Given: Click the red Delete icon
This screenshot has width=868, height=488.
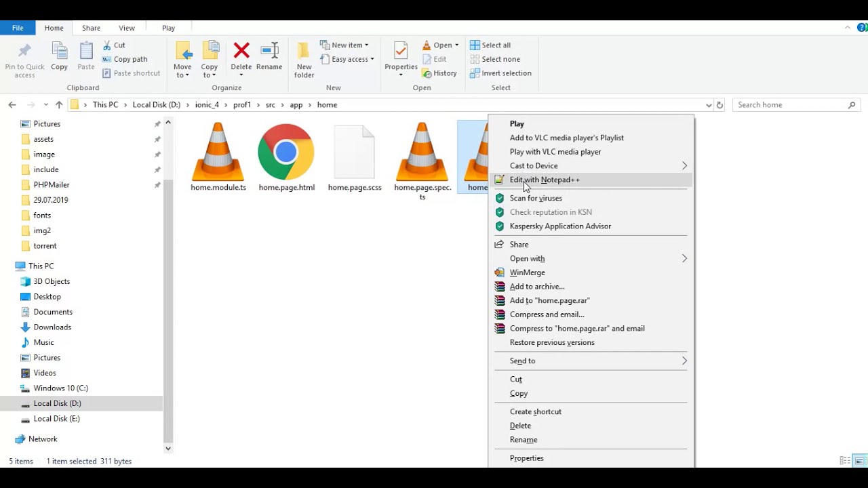Looking at the screenshot, I should (241, 51).
